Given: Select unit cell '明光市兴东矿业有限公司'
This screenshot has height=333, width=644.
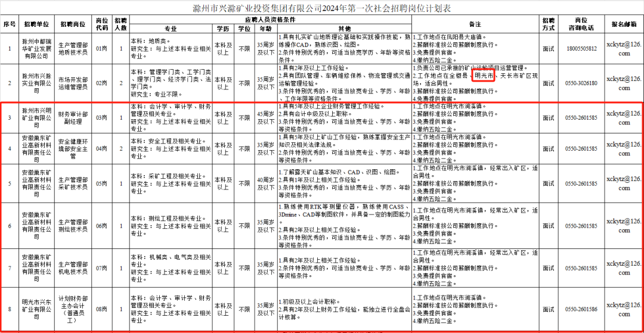Looking at the screenshot, I should click(36, 310).
